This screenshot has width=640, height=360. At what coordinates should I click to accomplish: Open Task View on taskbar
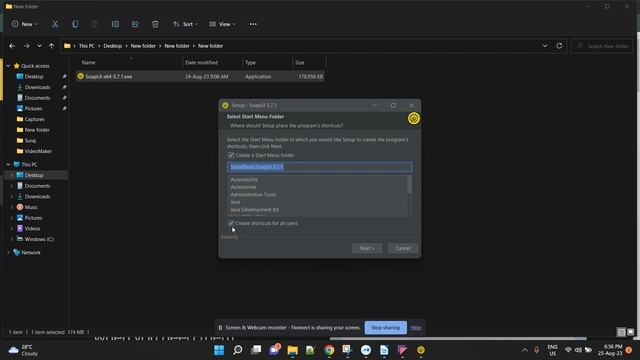pos(256,350)
